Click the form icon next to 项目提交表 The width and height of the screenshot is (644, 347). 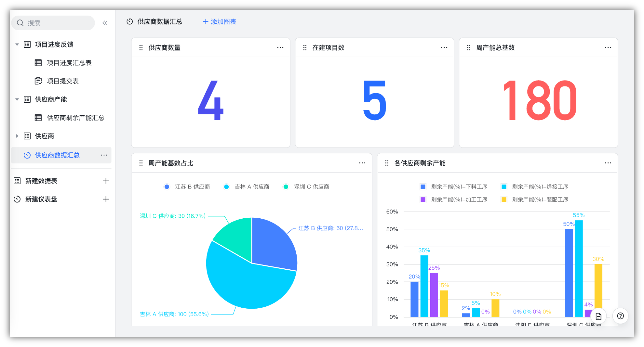tap(38, 81)
